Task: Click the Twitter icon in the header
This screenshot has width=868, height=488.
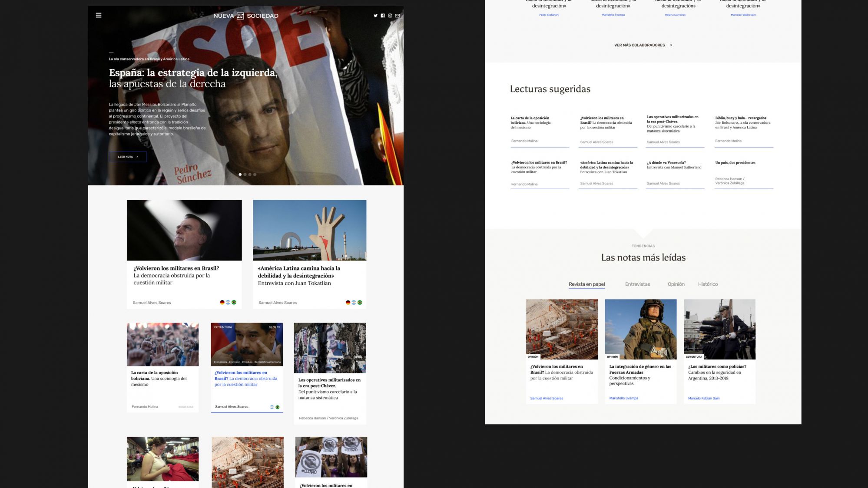Action: click(x=376, y=16)
